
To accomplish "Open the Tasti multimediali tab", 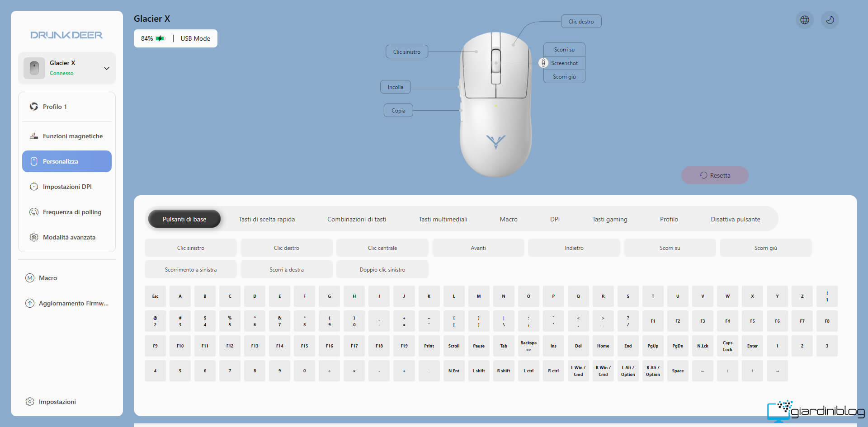I will [x=443, y=219].
